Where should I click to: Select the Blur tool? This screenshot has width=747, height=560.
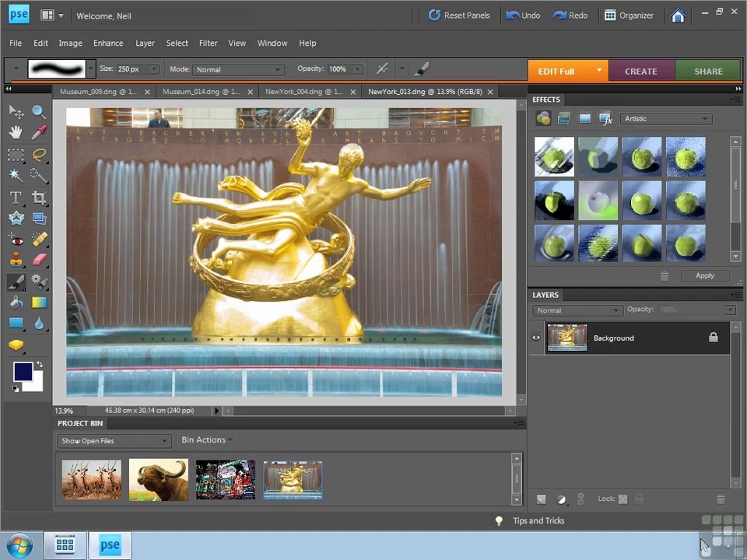(x=39, y=324)
